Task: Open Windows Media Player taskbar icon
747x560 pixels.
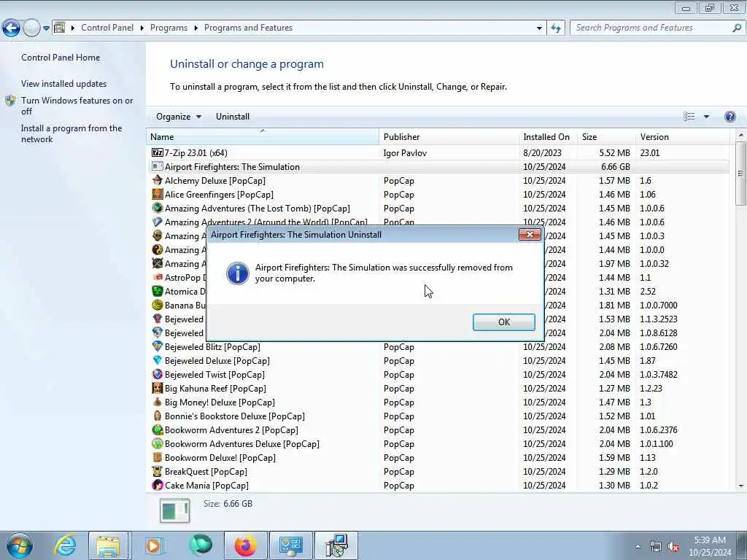Action: (x=154, y=545)
